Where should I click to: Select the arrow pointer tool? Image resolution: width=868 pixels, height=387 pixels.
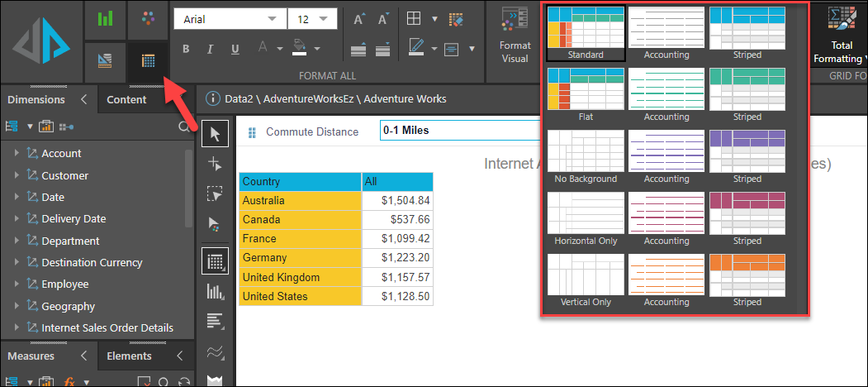[x=215, y=134]
